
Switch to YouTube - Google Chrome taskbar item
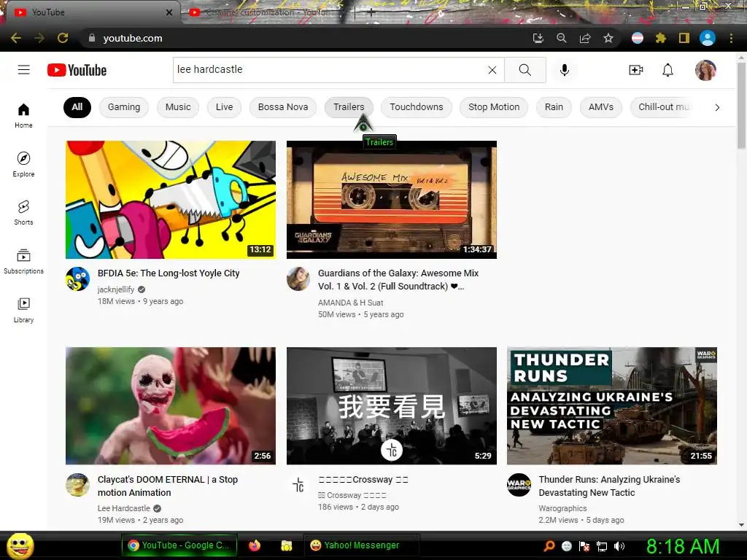(179, 545)
